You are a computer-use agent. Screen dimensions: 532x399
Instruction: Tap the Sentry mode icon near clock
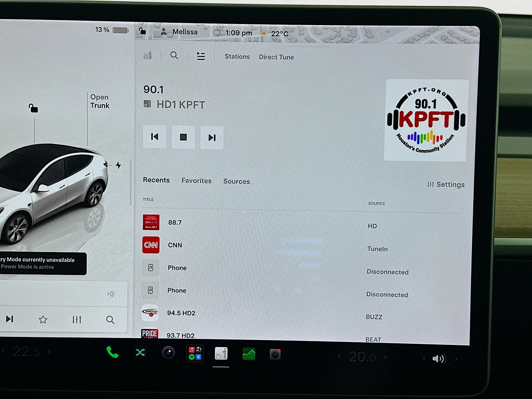coord(217,32)
